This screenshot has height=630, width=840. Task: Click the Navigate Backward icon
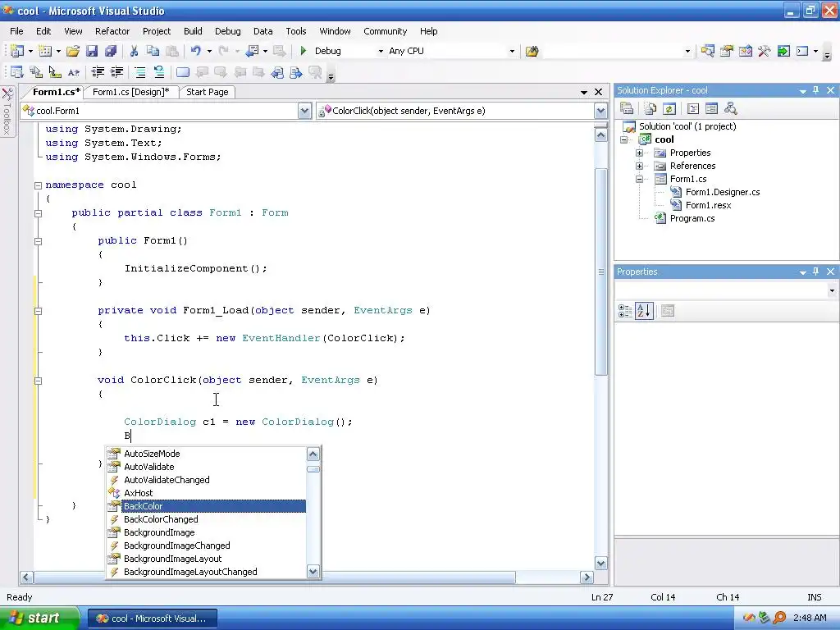pyautogui.click(x=253, y=51)
